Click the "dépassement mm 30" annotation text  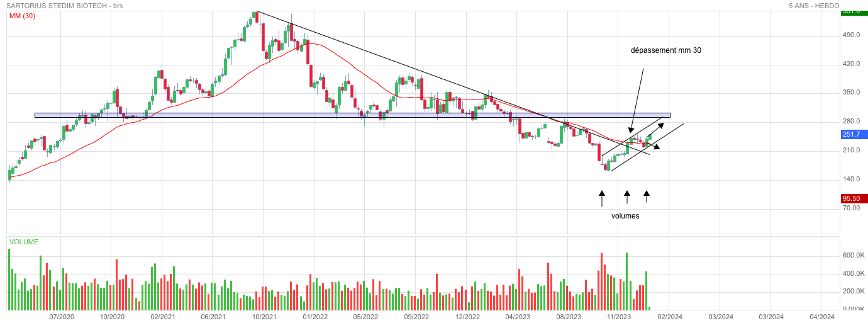click(666, 50)
